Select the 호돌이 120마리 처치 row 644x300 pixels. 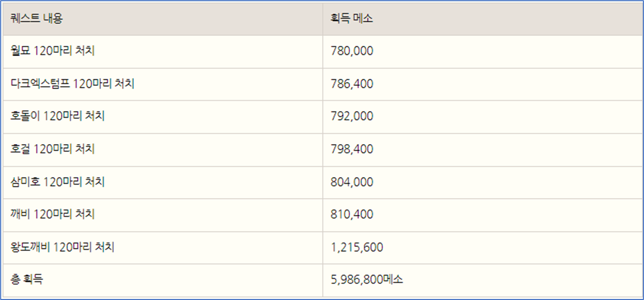(322, 117)
